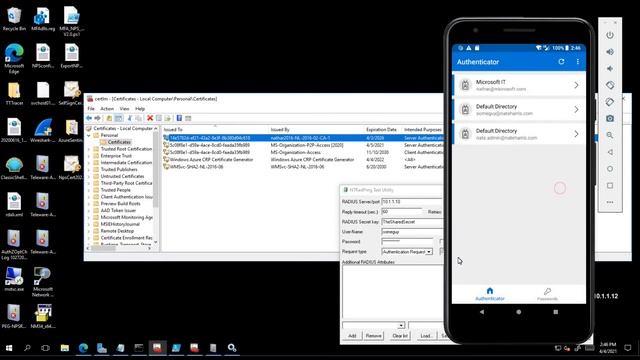
Task: Click the Password input field
Action: tap(407, 242)
